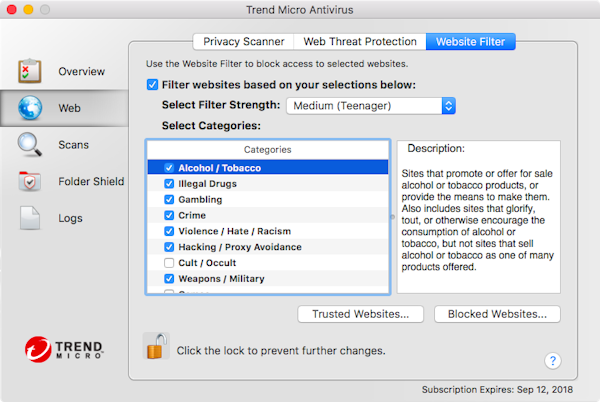Uncheck Filter websites based on selections
The image size is (600, 402).
pyautogui.click(x=152, y=85)
